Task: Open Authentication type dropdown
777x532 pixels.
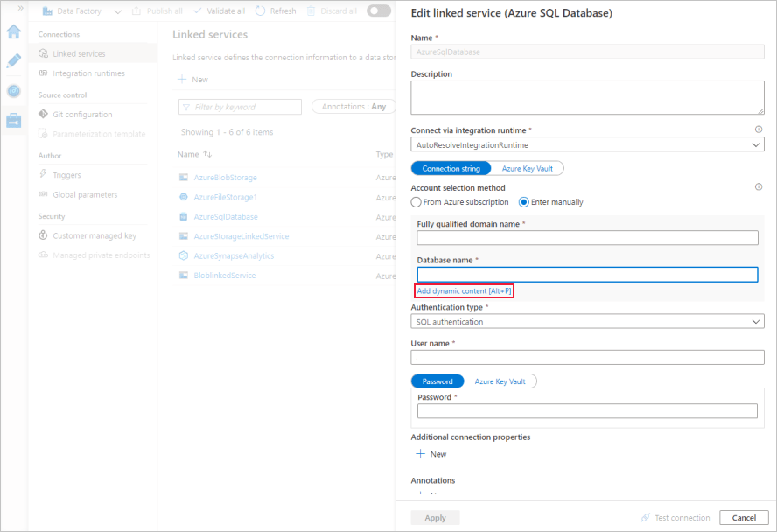Action: [587, 322]
